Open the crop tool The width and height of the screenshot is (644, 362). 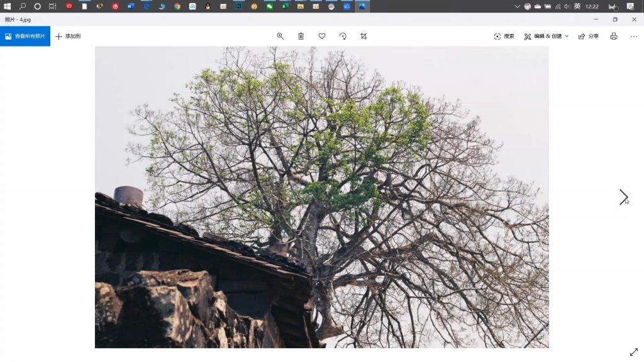[364, 36]
